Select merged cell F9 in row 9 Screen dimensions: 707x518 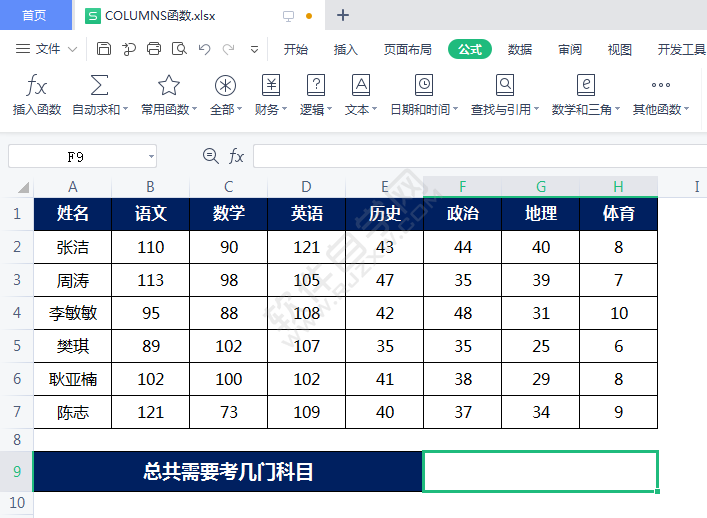[540, 471]
